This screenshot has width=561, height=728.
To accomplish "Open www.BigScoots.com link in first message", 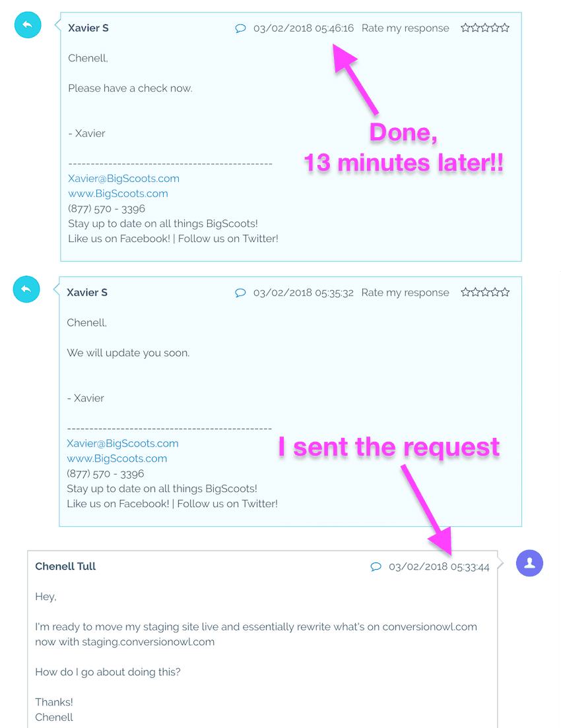I will 118,194.
